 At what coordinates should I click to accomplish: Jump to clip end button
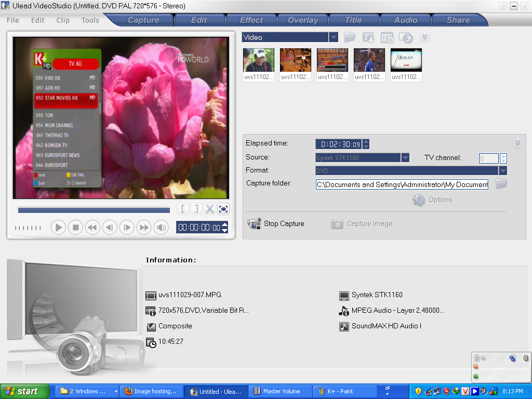(x=144, y=228)
